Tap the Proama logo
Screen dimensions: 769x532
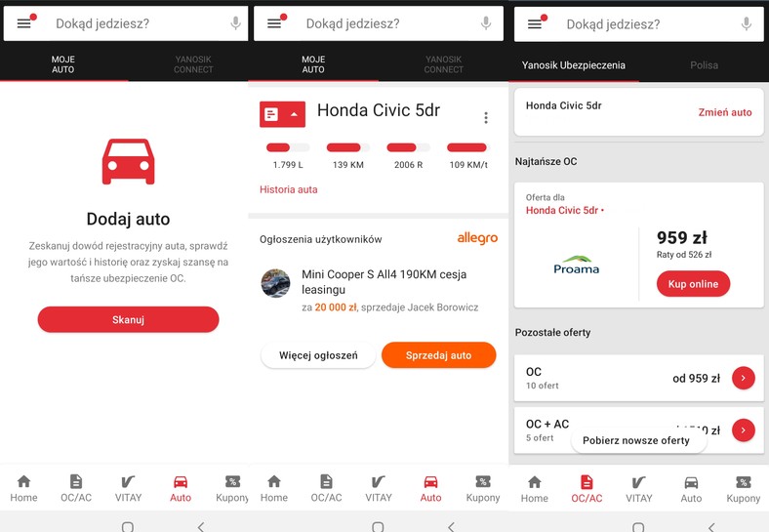pos(576,265)
